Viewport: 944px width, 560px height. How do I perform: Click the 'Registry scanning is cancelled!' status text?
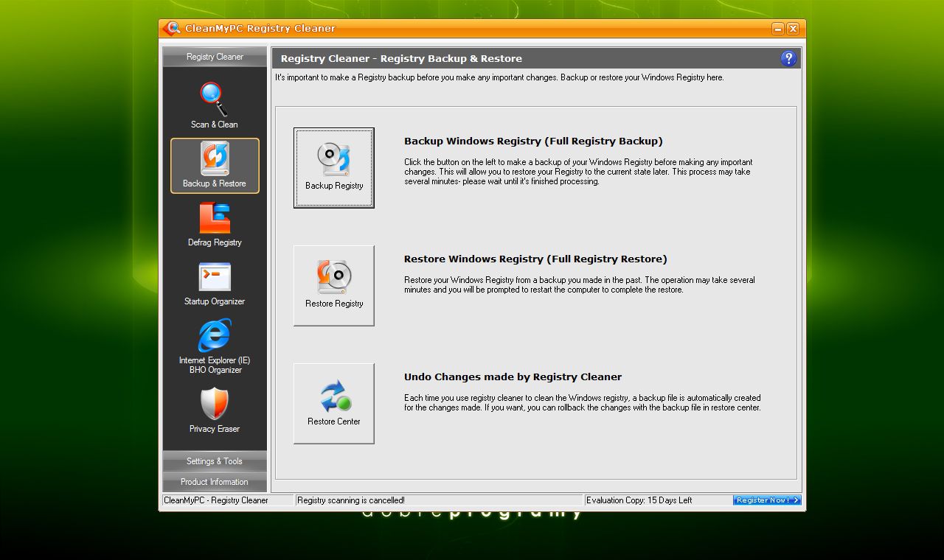tap(351, 500)
